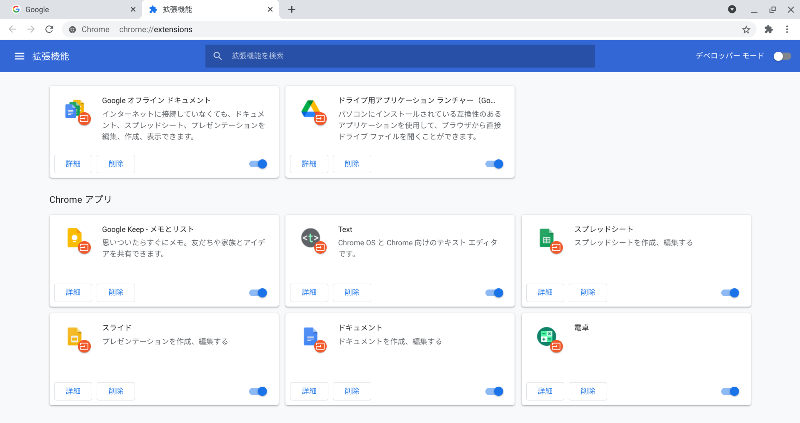Close the 拡張機能 tab
The height and width of the screenshot is (423, 800).
[270, 9]
